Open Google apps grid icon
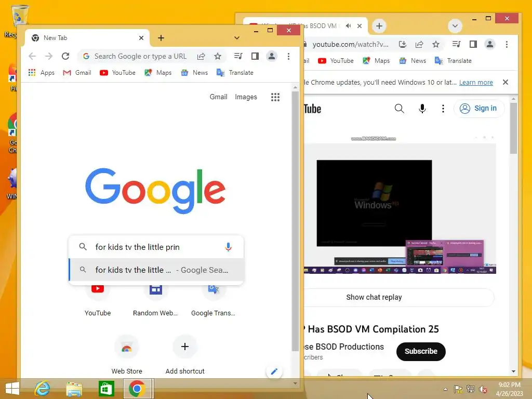 [x=275, y=97]
